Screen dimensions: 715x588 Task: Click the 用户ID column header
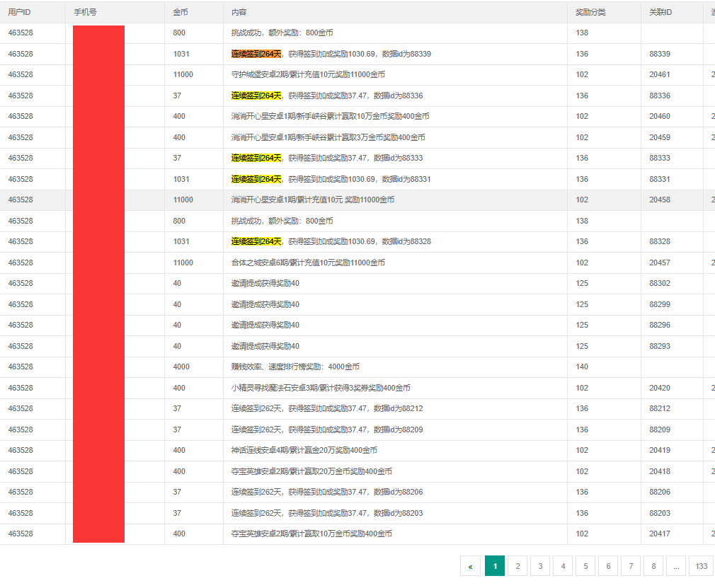19,12
